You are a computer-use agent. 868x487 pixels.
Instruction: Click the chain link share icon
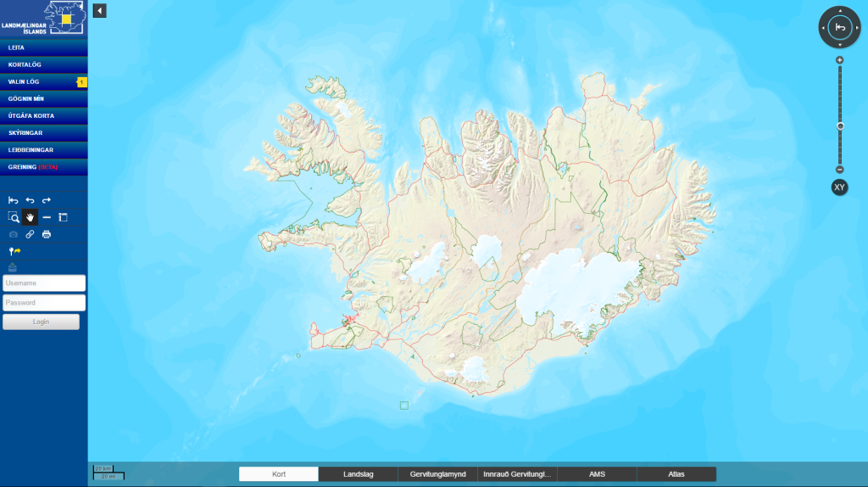(30, 234)
